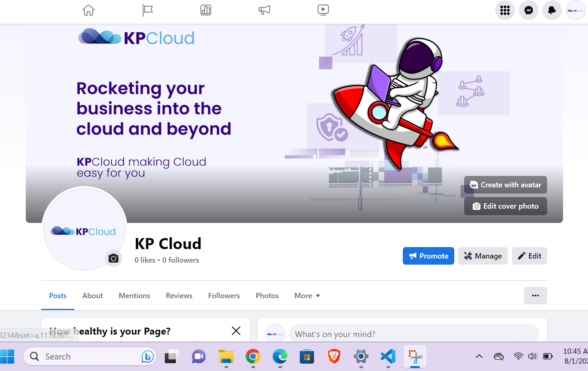The height and width of the screenshot is (371, 588).
Task: Click the Create with avatar button
Action: 505,185
